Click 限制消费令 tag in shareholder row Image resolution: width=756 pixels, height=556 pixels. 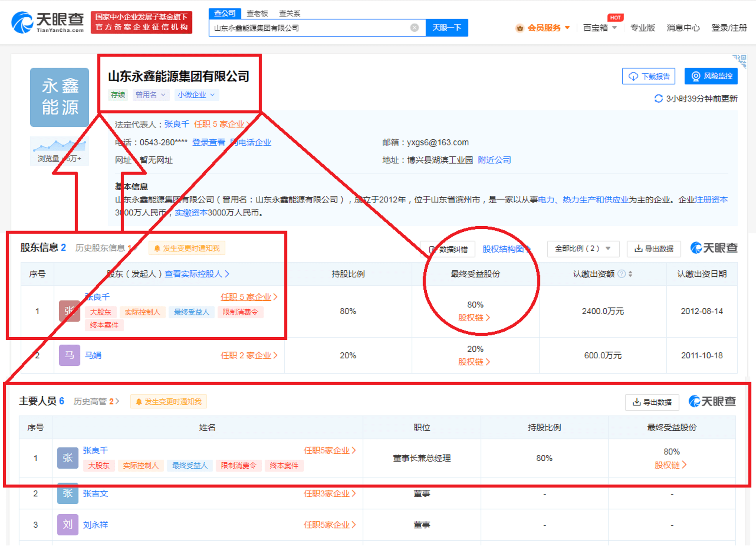coord(240,312)
